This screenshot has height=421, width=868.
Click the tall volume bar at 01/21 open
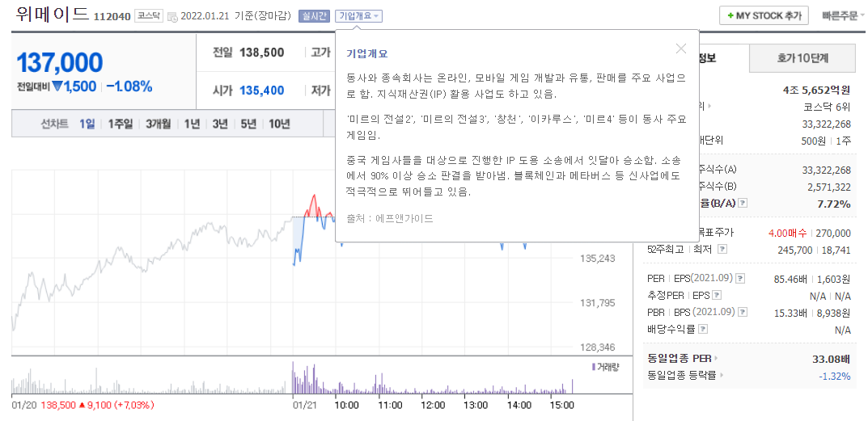[x=293, y=377]
